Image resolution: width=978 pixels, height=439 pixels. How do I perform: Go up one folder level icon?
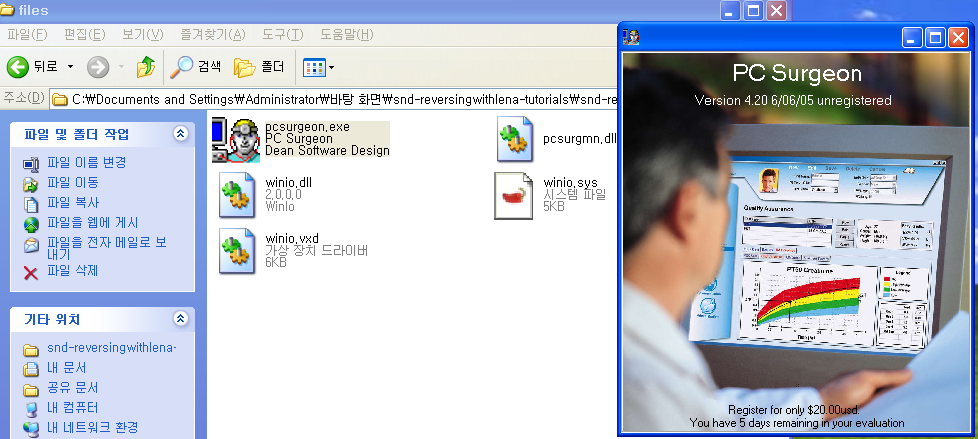[146, 67]
